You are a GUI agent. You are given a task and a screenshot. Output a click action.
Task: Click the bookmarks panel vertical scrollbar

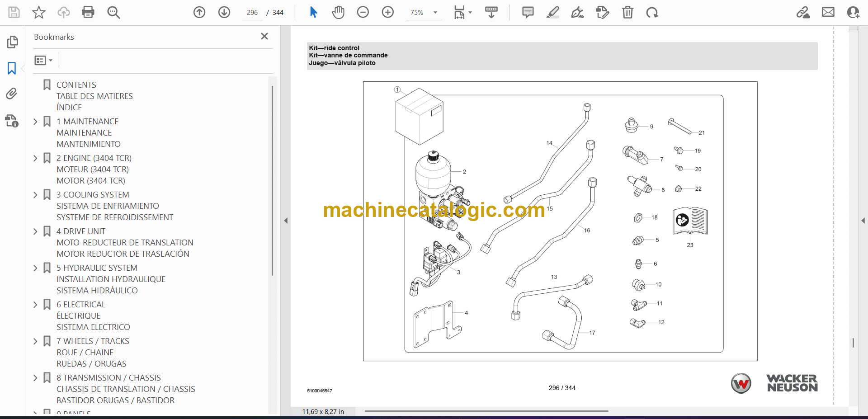pyautogui.click(x=272, y=181)
